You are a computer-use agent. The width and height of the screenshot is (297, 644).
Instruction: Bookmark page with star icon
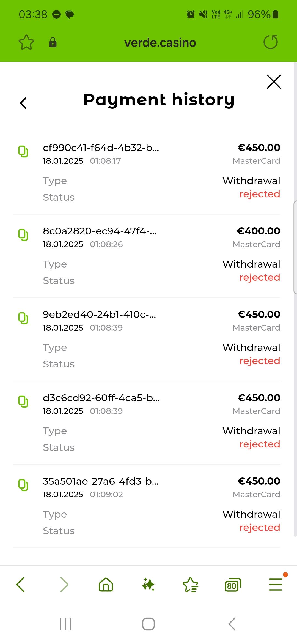(26, 42)
